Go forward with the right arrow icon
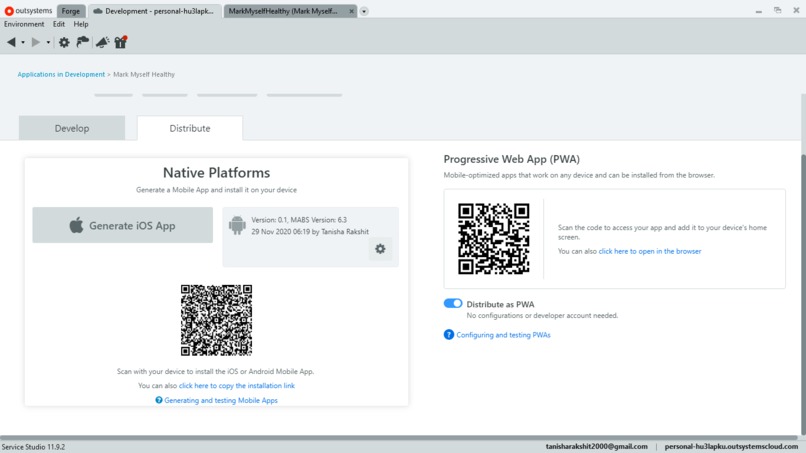This screenshot has width=806, height=453. (35, 42)
